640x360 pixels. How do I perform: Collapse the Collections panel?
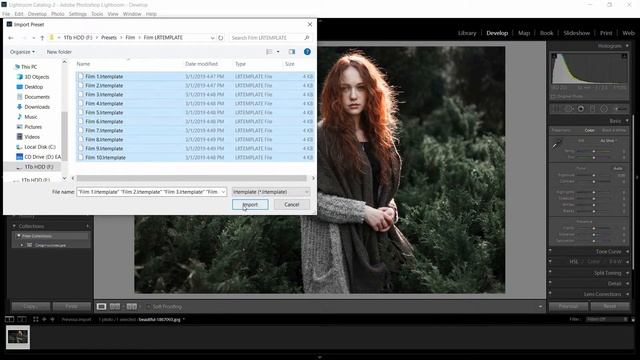(x=14, y=226)
